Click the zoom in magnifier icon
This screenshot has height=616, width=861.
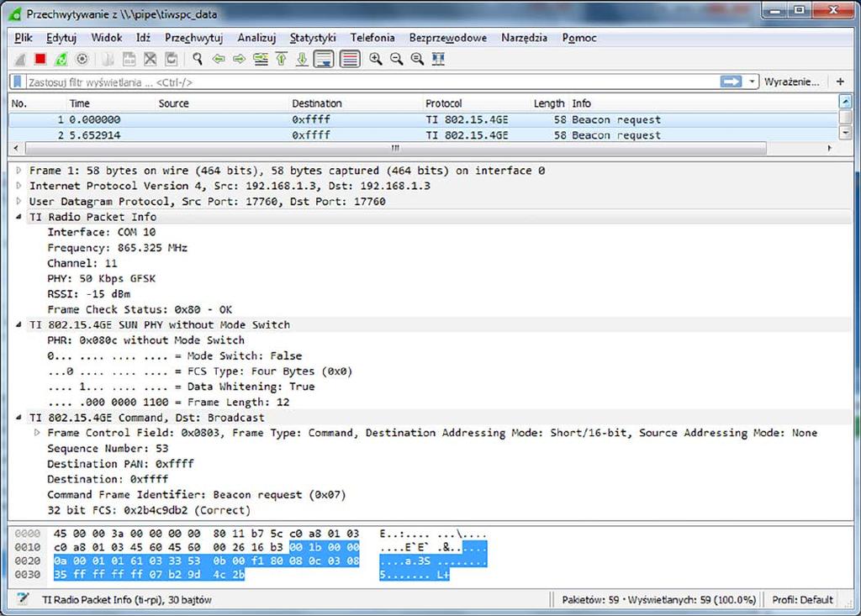[x=376, y=60]
